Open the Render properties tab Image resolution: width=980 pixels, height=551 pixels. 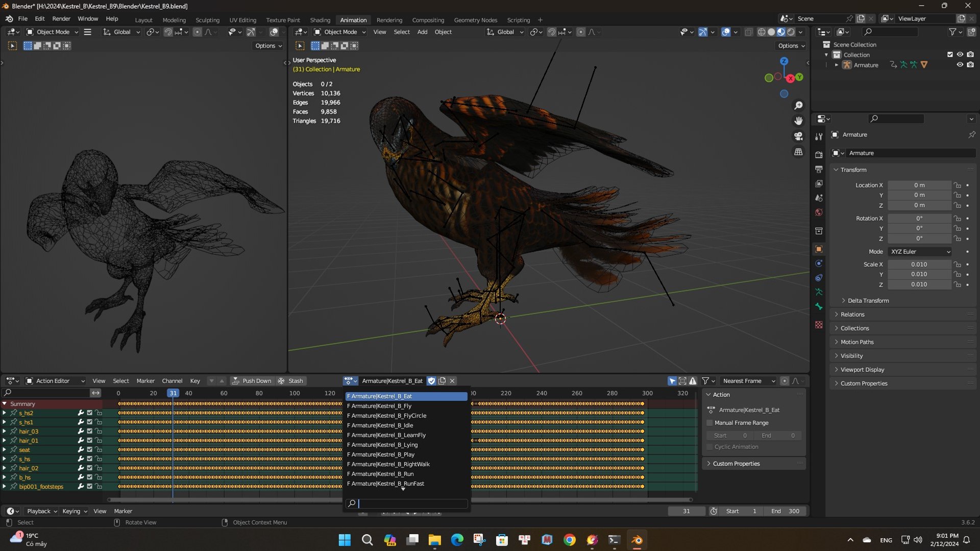819,155
